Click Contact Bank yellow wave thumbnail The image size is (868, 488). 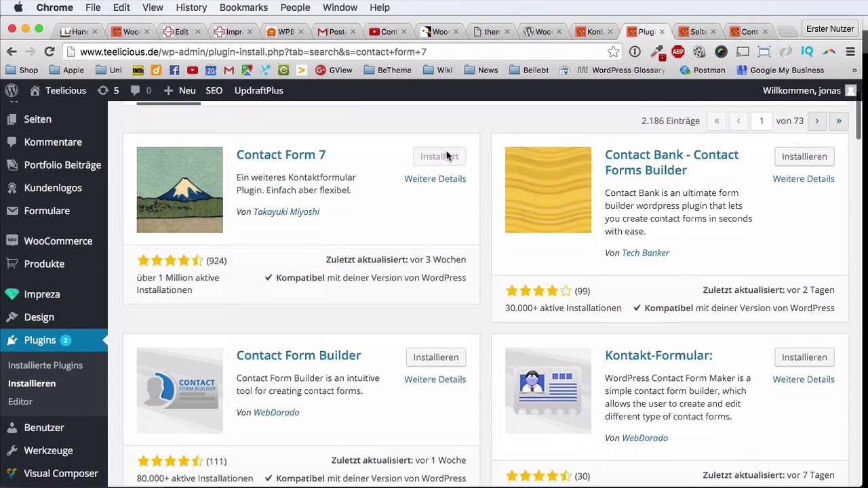tap(548, 190)
